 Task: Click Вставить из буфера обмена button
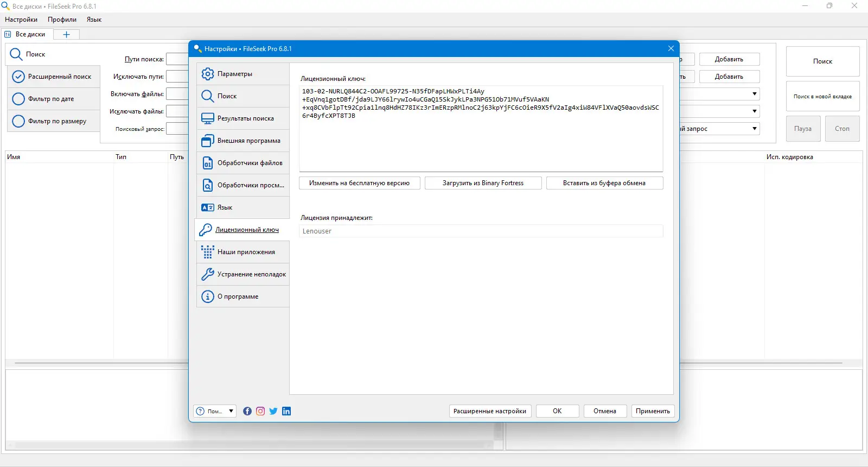604,183
